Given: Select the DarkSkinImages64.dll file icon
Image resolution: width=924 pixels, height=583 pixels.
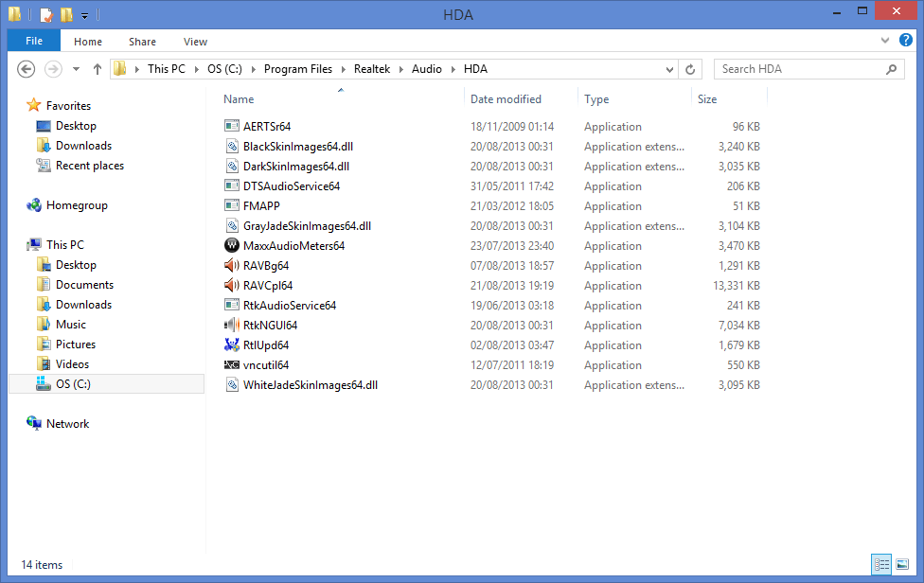Looking at the screenshot, I should click(x=232, y=166).
